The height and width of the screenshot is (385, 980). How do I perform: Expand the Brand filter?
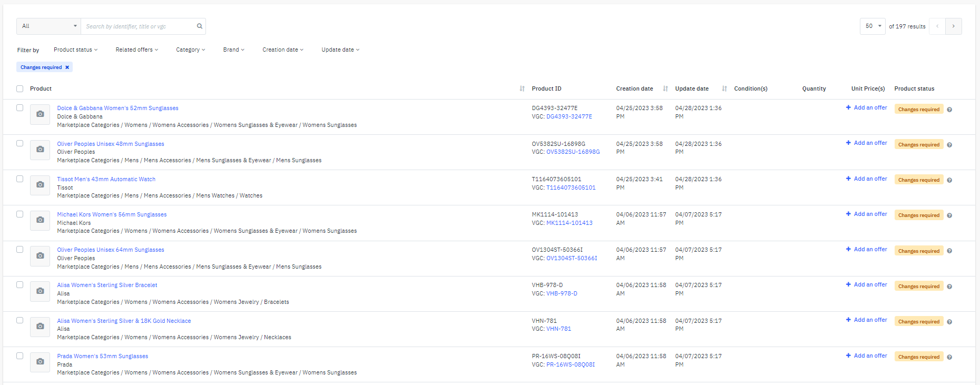click(233, 50)
